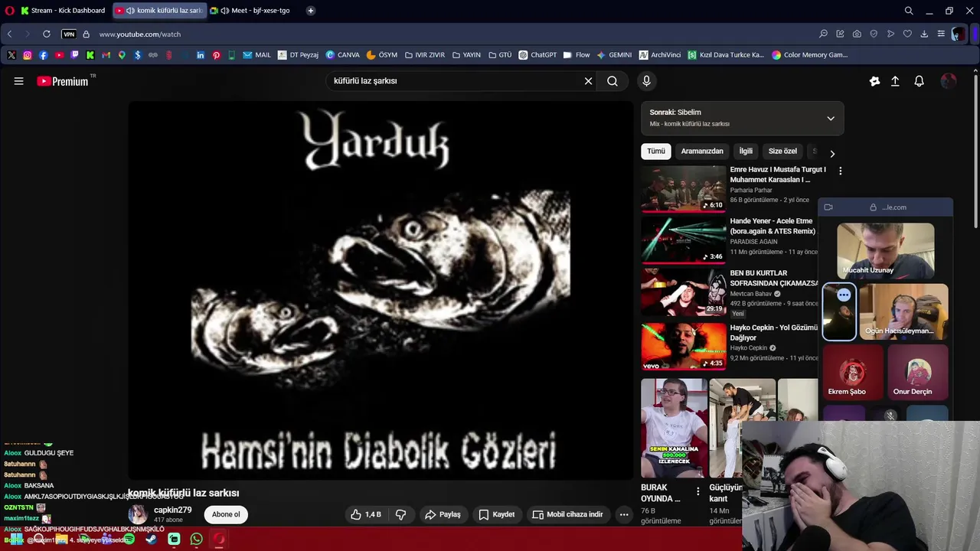Image resolution: width=980 pixels, height=551 pixels.
Task: Select the Aramanızdan filter chip
Action: [702, 152]
